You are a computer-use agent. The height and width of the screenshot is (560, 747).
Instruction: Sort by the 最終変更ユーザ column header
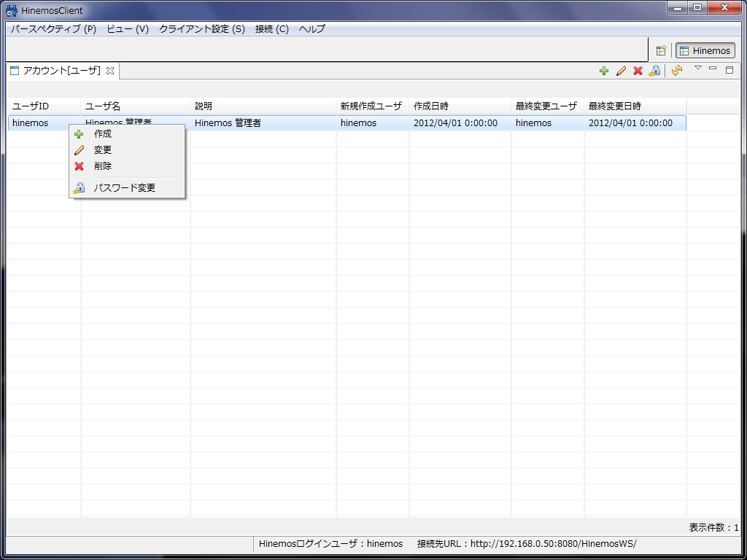[548, 106]
